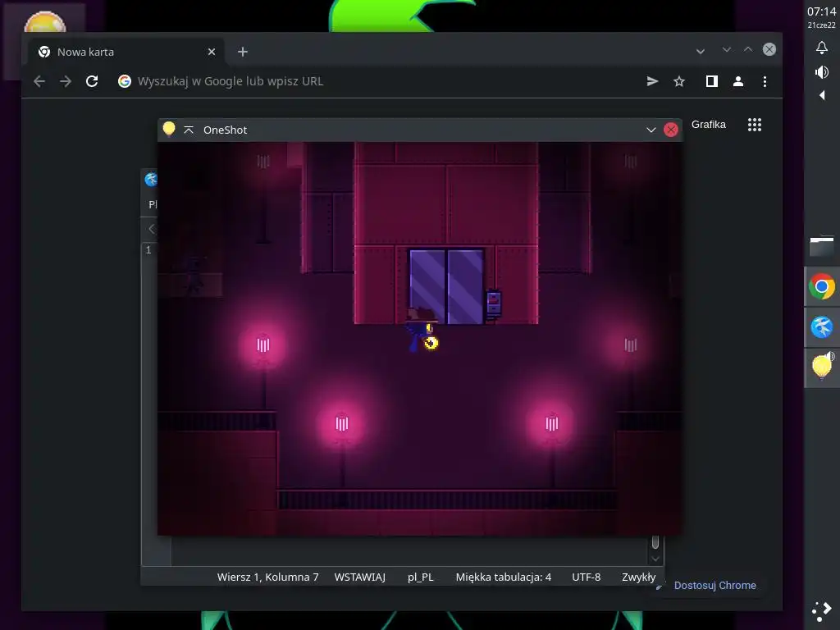Open Chrome's three-dot menu
This screenshot has width=840, height=630.
[x=765, y=81]
